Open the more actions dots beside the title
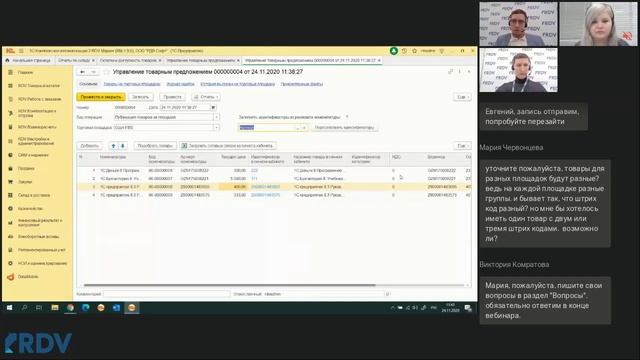640x360 pixels. tap(460, 72)
